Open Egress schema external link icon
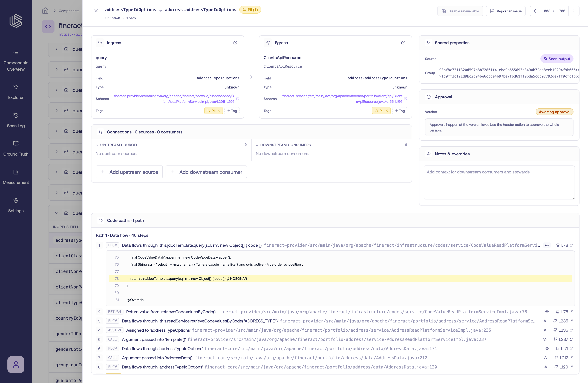 pyautogui.click(x=405, y=99)
